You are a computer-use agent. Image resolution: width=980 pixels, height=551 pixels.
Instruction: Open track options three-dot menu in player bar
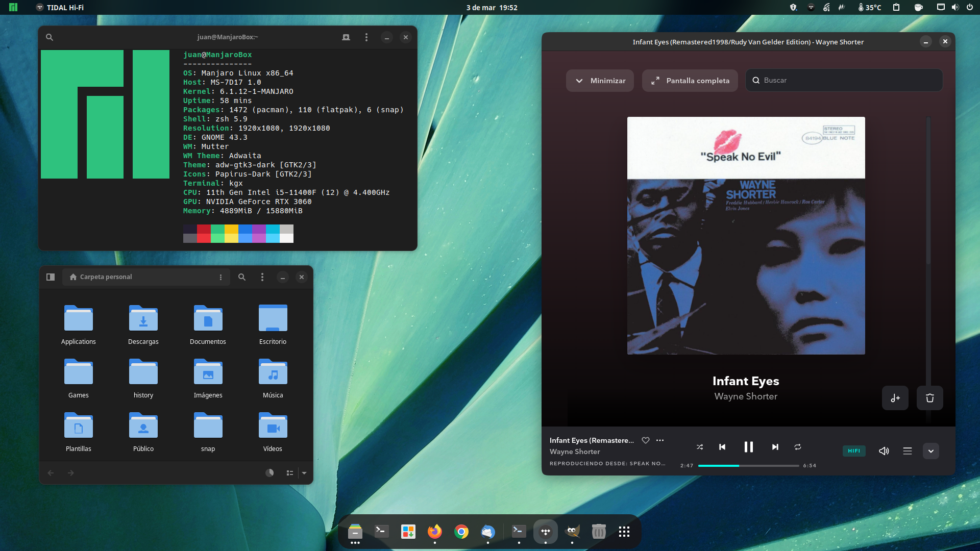(x=660, y=440)
